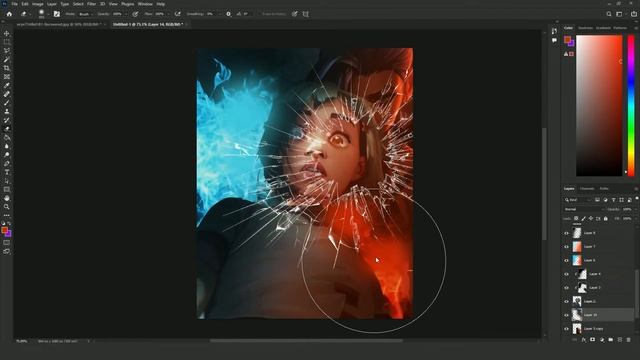Image resolution: width=640 pixels, height=360 pixels.
Task: Click the hue slider in Color panel
Action: tap(631, 106)
